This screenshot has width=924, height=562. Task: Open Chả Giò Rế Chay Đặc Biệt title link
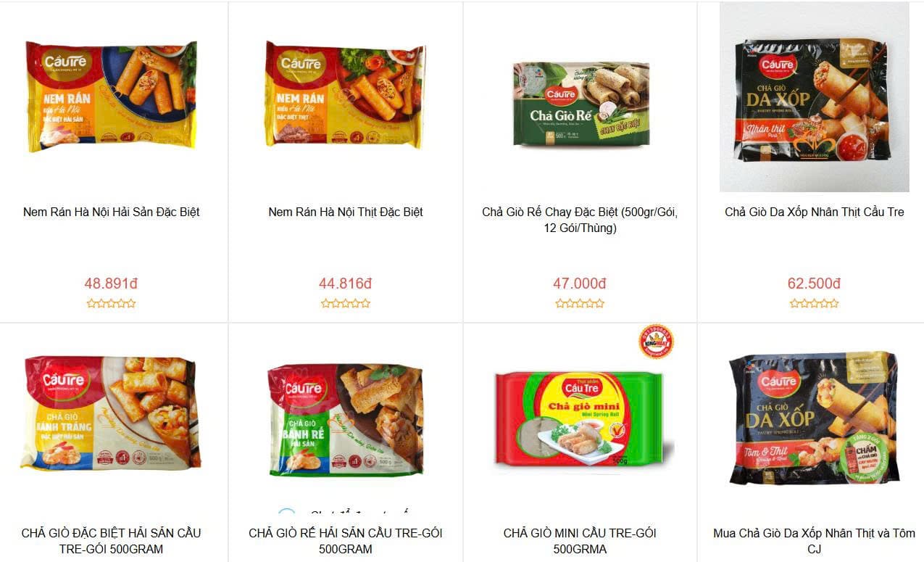pos(580,220)
